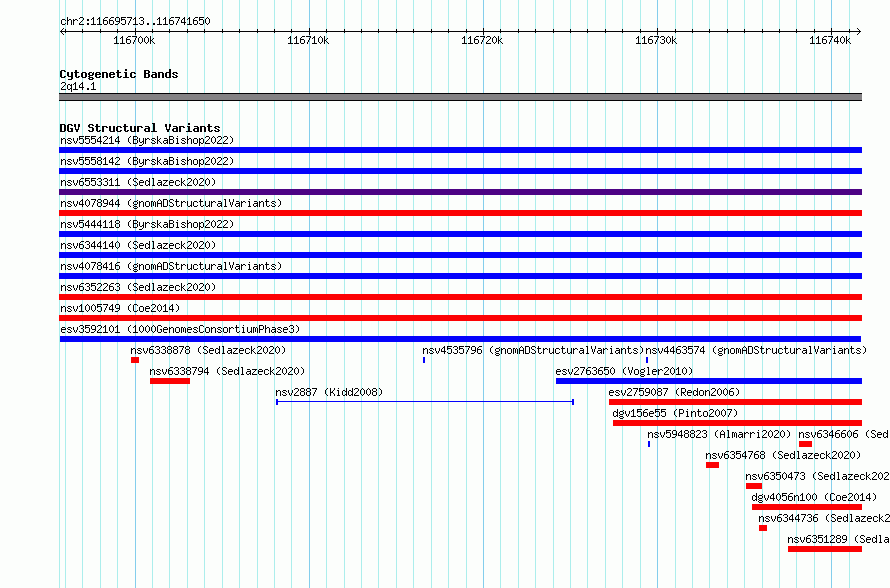This screenshot has height=588, width=890.
Task: Open the DGV Structural Variants track title
Action: click(140, 128)
